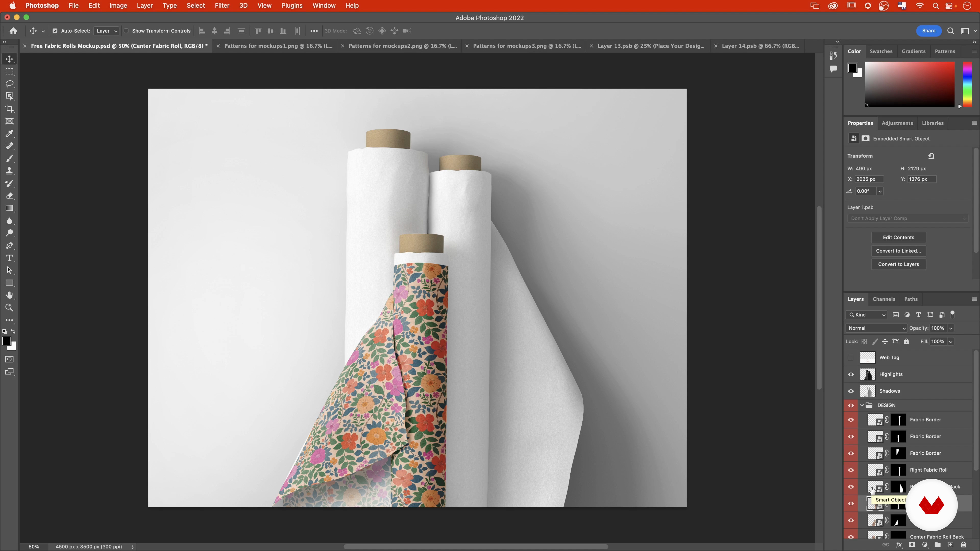Open Don't Apply Layer Comp dropdown
980x551 pixels.
point(907,218)
